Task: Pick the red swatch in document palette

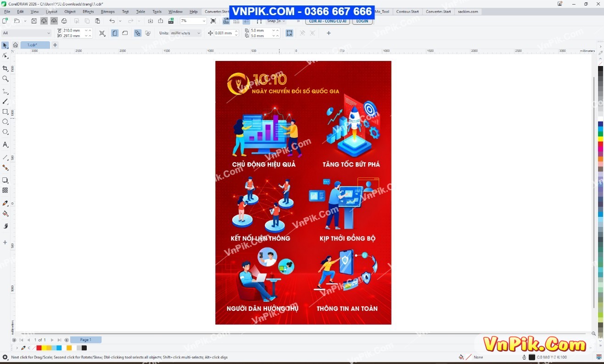Action: tap(39, 348)
